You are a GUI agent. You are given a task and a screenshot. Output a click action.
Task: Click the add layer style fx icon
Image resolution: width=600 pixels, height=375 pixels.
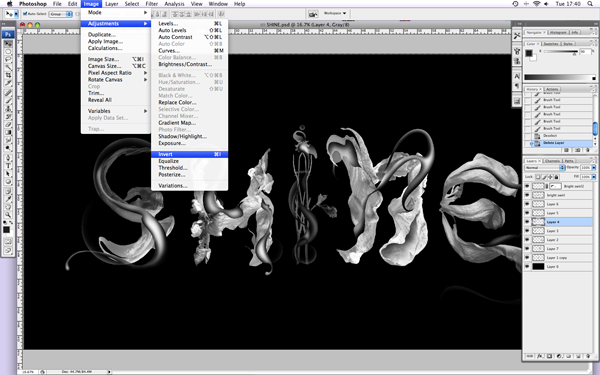point(540,356)
